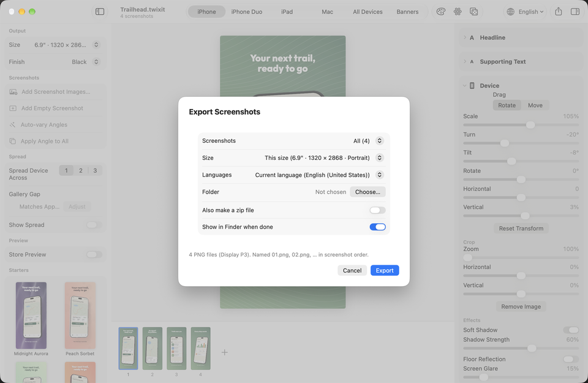Click the Tilt slider
Viewport: 588px width, 383px height.
[521, 161]
